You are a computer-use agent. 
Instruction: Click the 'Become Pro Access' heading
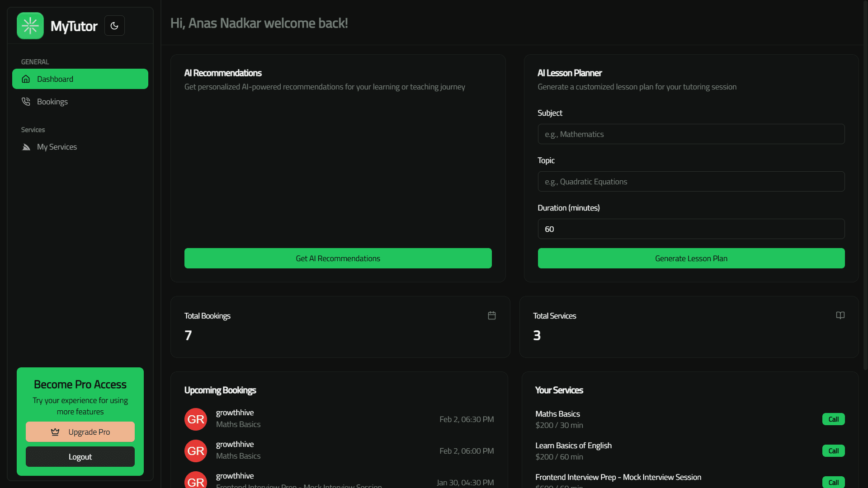coord(80,385)
